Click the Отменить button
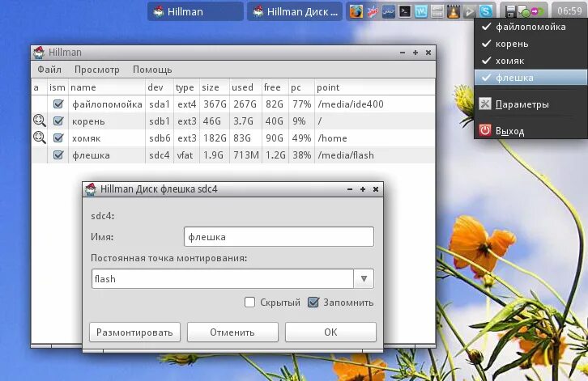The width and height of the screenshot is (588, 381). click(232, 332)
